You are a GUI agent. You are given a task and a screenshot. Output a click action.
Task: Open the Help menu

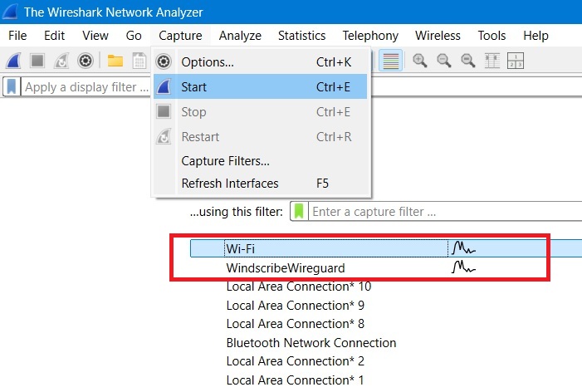click(536, 36)
